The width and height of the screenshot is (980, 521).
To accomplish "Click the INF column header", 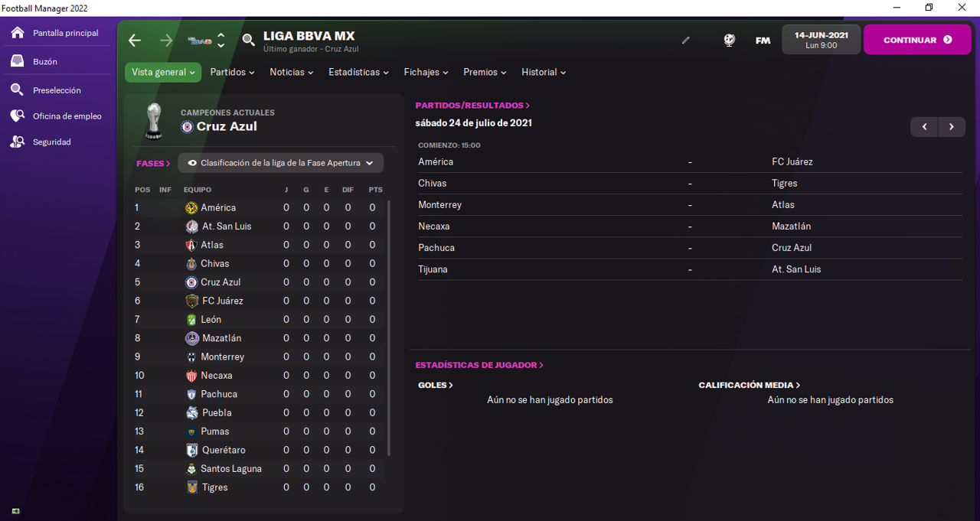I will (165, 190).
